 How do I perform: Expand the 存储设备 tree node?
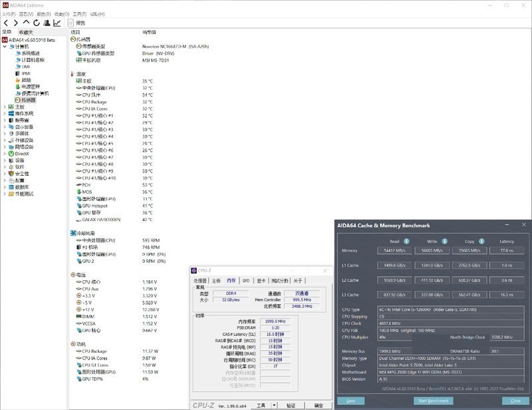(4, 140)
